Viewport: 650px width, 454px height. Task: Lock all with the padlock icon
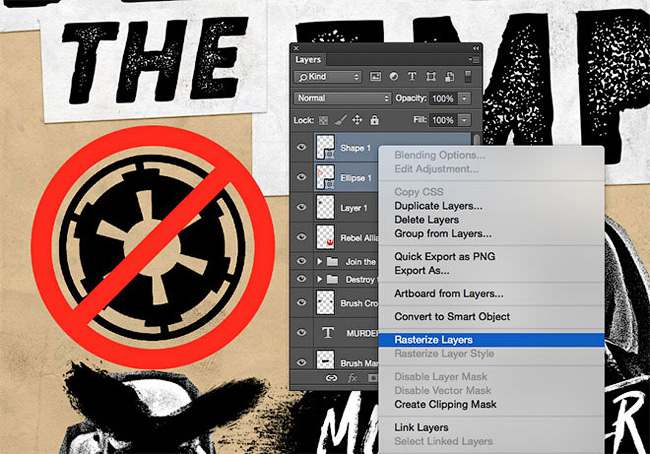(x=374, y=120)
